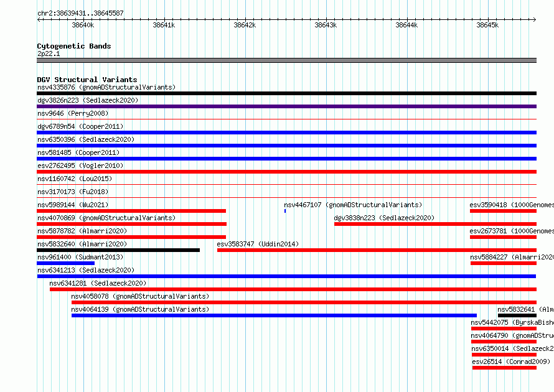Click the black nsv4335876 variant bar
Image resolution: width=554 pixels, height=392 pixels.
(x=286, y=93)
